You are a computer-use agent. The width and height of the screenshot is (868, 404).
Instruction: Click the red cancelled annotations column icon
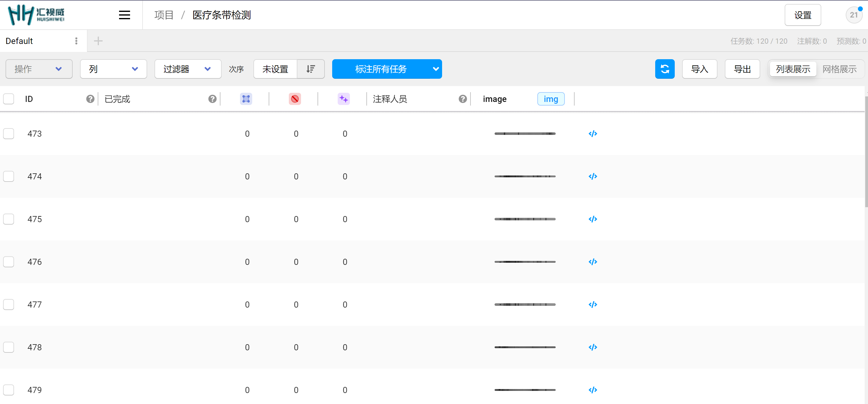[295, 99]
